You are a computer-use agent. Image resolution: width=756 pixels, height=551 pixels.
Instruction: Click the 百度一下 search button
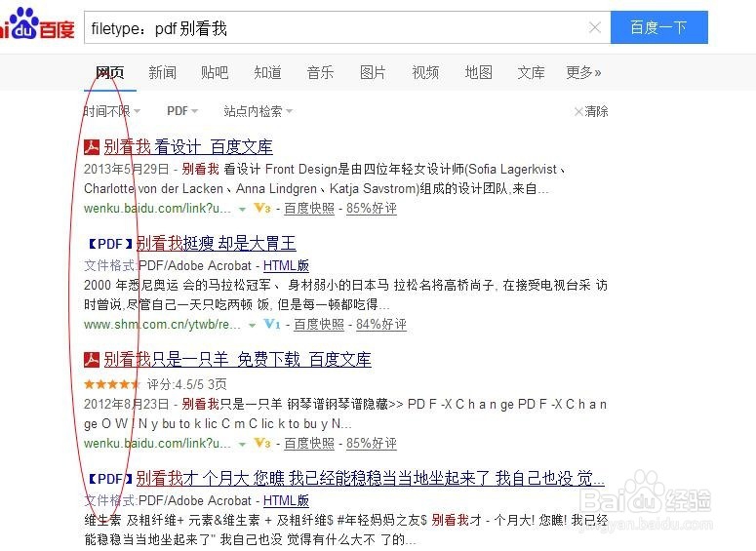(658, 27)
